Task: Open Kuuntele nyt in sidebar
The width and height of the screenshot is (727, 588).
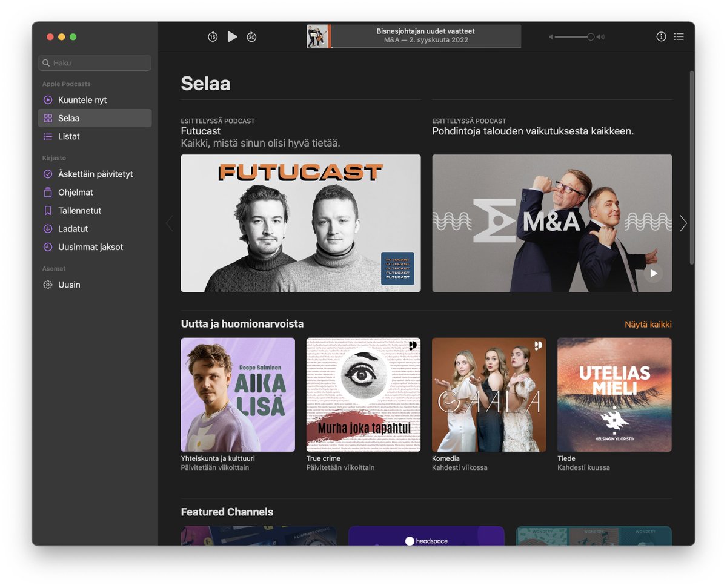Action: (95, 100)
